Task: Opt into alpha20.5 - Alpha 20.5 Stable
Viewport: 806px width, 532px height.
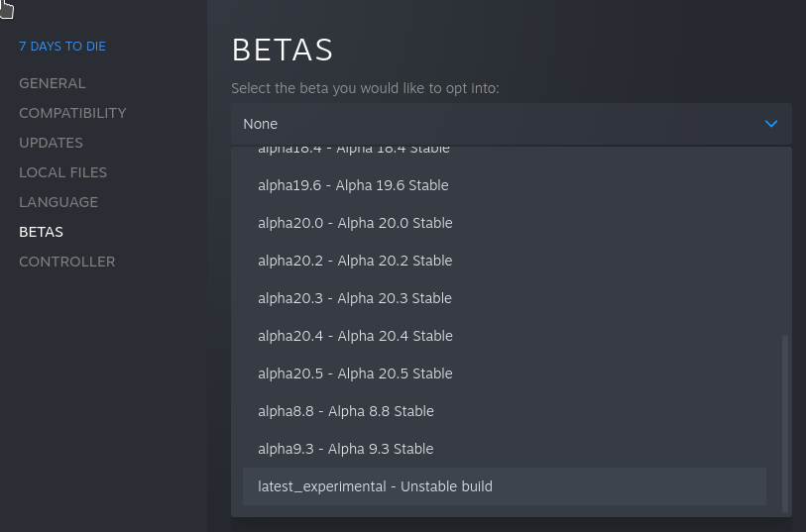Action: (355, 373)
